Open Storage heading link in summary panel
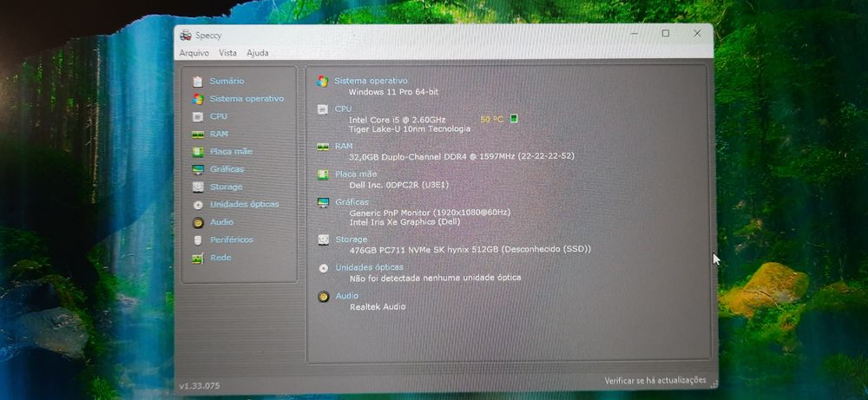The height and width of the screenshot is (400, 868). click(x=352, y=239)
